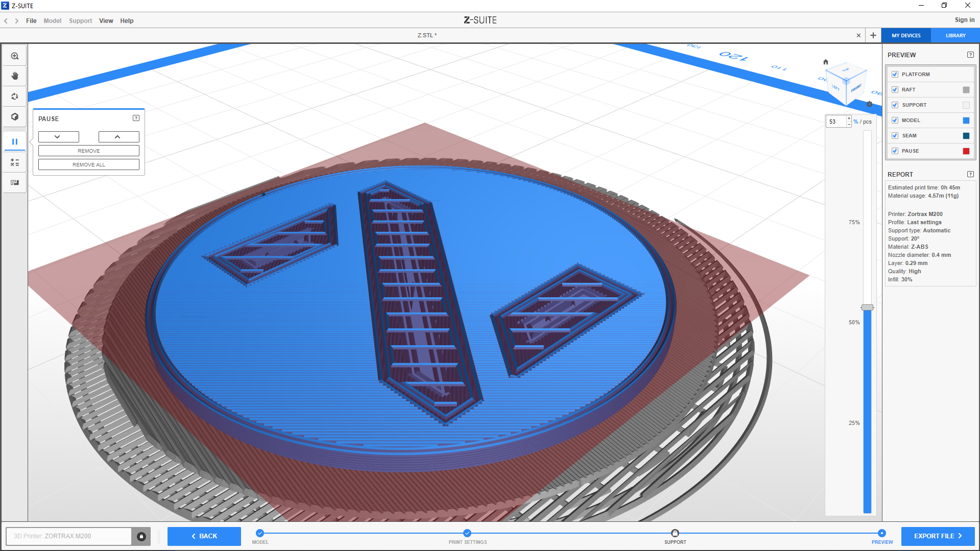Move pause point down with chevron
The image size is (980, 551).
(x=58, y=137)
